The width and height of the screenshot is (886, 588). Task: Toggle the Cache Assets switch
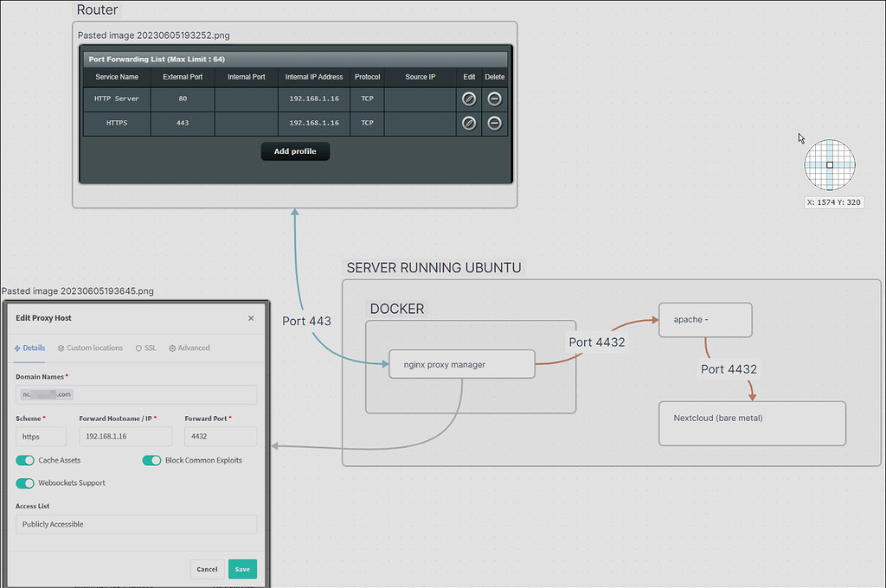click(25, 460)
